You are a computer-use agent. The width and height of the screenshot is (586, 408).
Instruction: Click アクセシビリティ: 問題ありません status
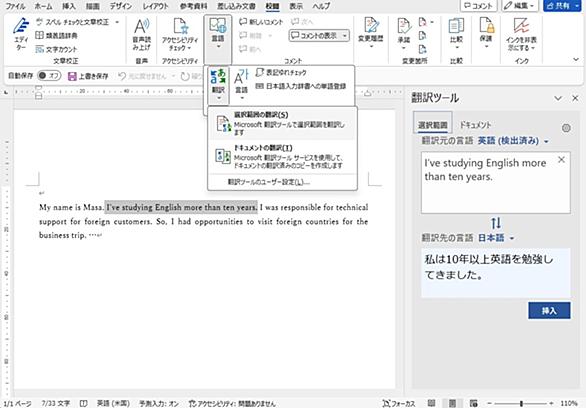[x=232, y=404]
